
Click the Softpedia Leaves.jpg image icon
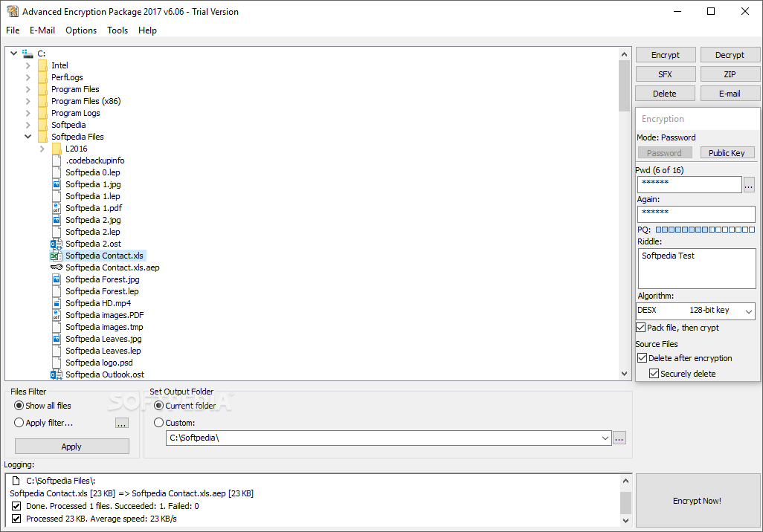tap(57, 339)
